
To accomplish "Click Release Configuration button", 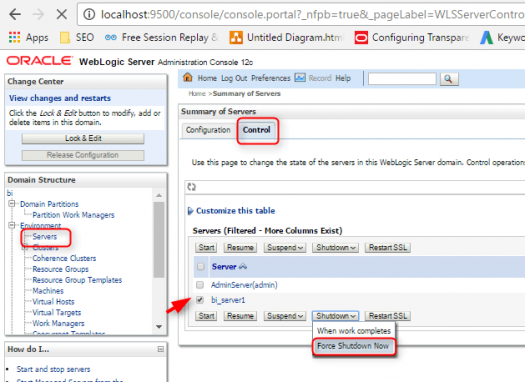I will click(83, 155).
